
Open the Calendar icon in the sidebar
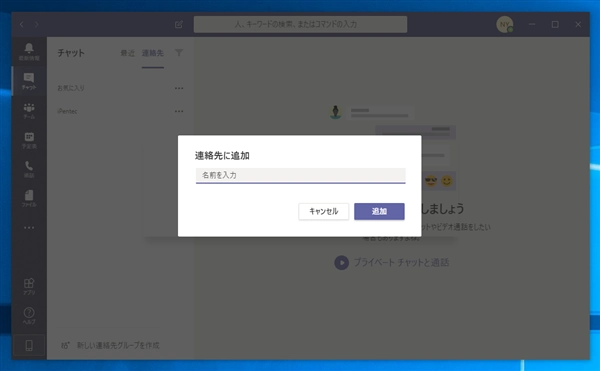(29, 140)
